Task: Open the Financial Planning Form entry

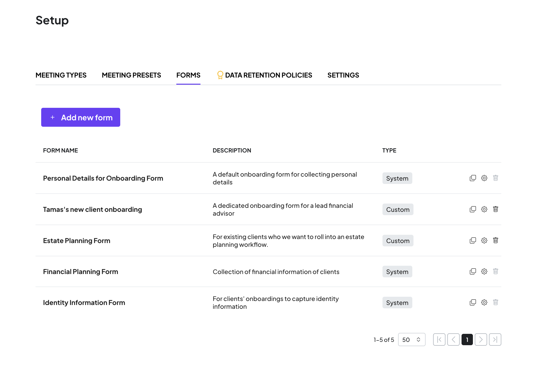Action: click(x=80, y=272)
